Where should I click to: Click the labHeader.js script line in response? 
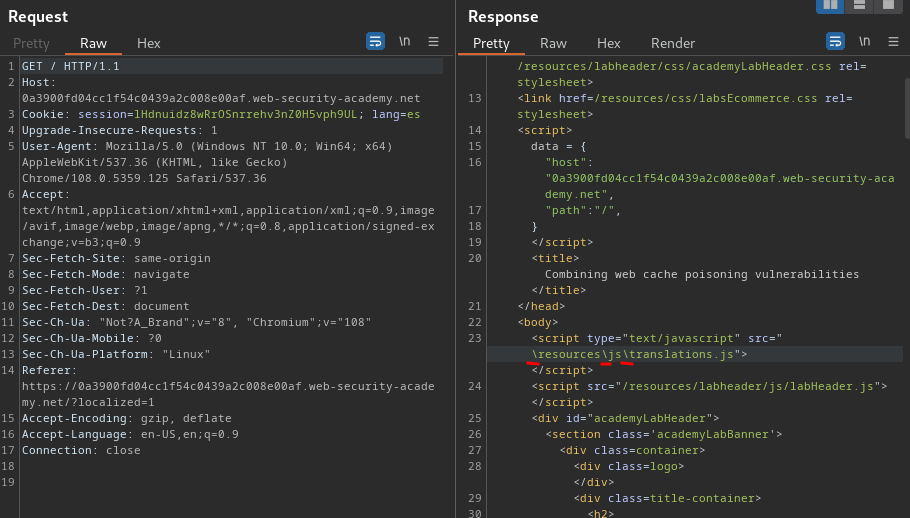709,386
